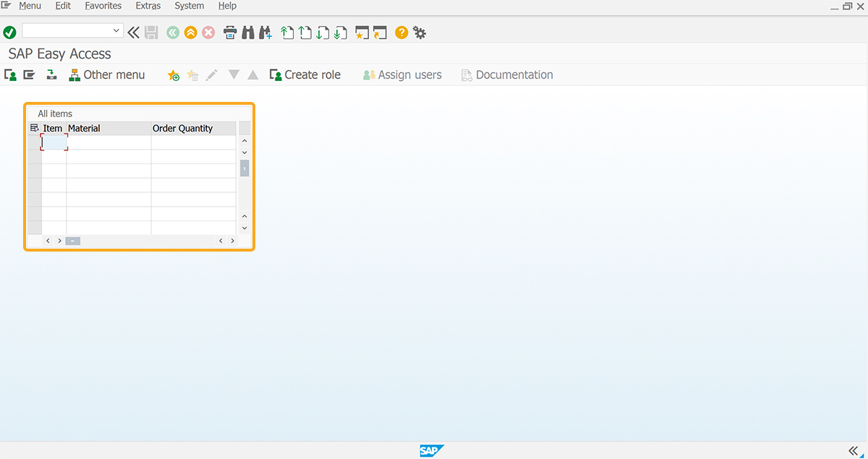Click the All items table vertical scrollbar thumb
Image resolution: width=868 pixels, height=459 pixels.
[x=244, y=168]
